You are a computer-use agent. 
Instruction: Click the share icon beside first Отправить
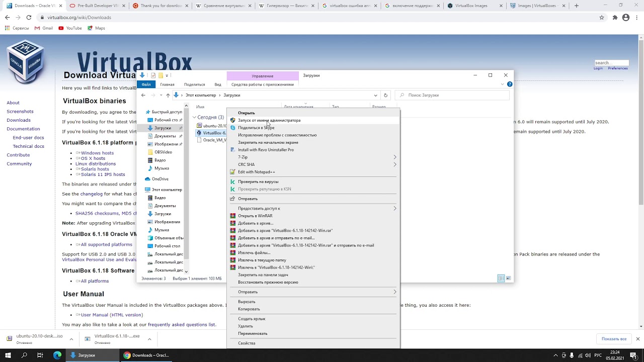coord(232,199)
